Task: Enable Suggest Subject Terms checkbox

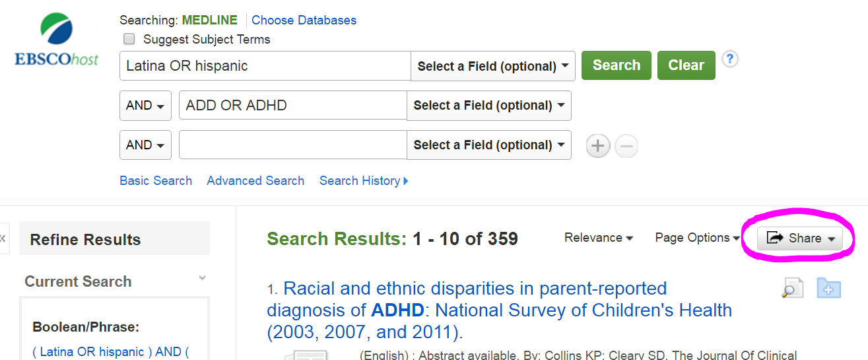Action: tap(129, 39)
